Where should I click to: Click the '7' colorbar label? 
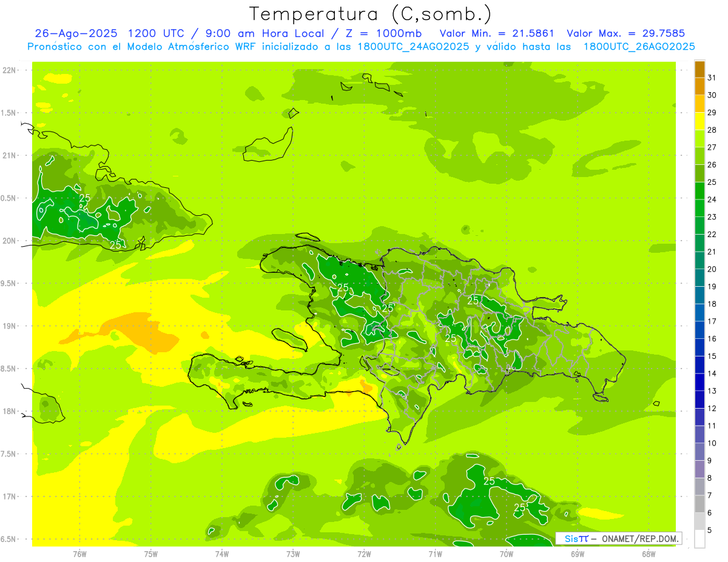[x=710, y=495]
